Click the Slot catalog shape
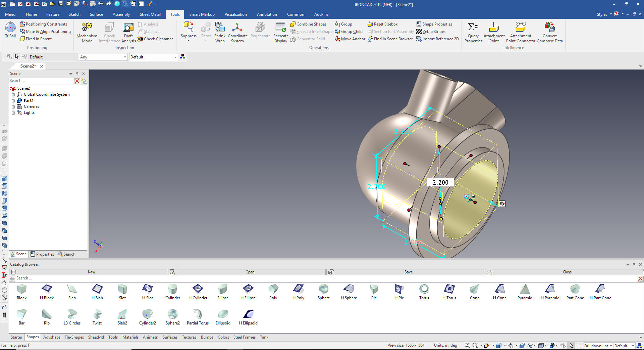 (122, 292)
